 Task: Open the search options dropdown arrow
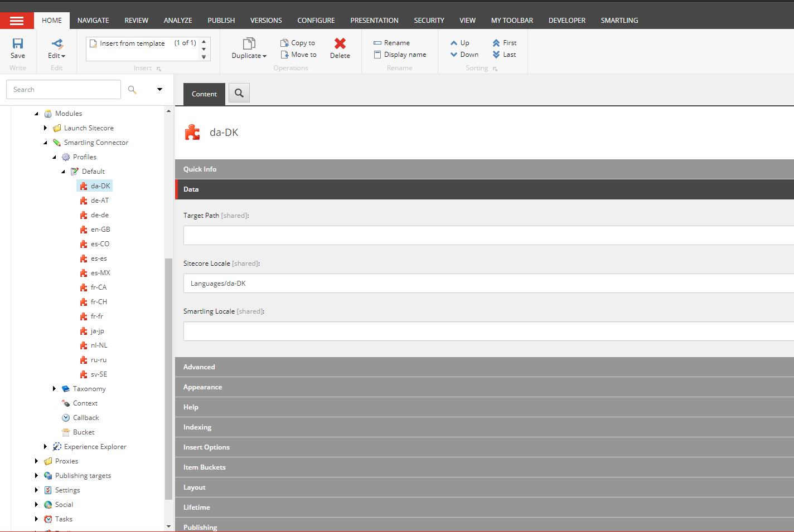click(x=159, y=90)
